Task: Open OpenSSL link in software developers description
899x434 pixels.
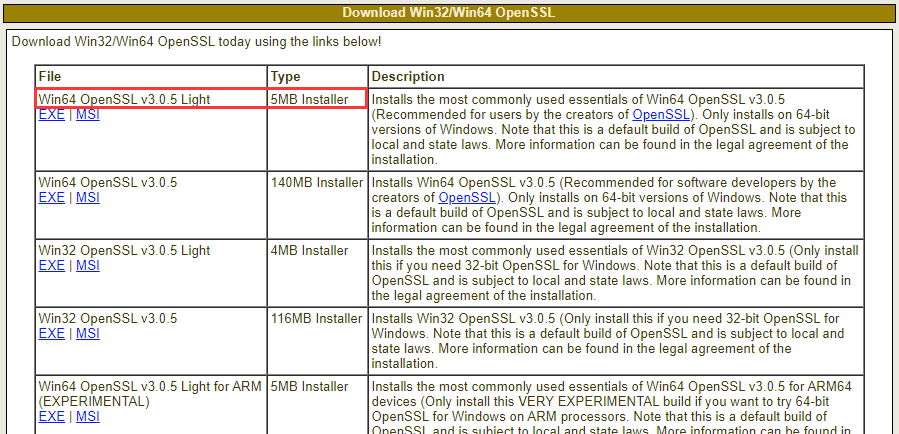Action: [x=467, y=198]
